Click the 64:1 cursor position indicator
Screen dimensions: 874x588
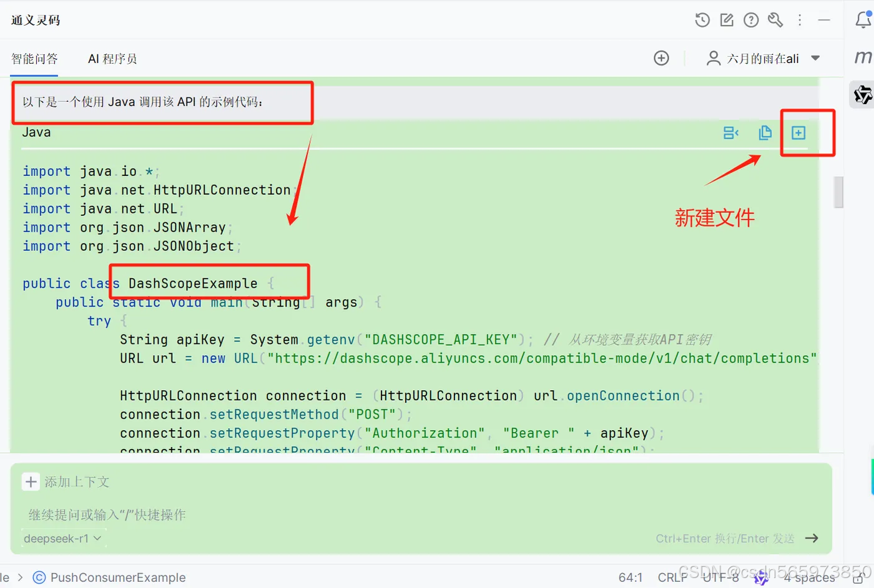point(631,577)
